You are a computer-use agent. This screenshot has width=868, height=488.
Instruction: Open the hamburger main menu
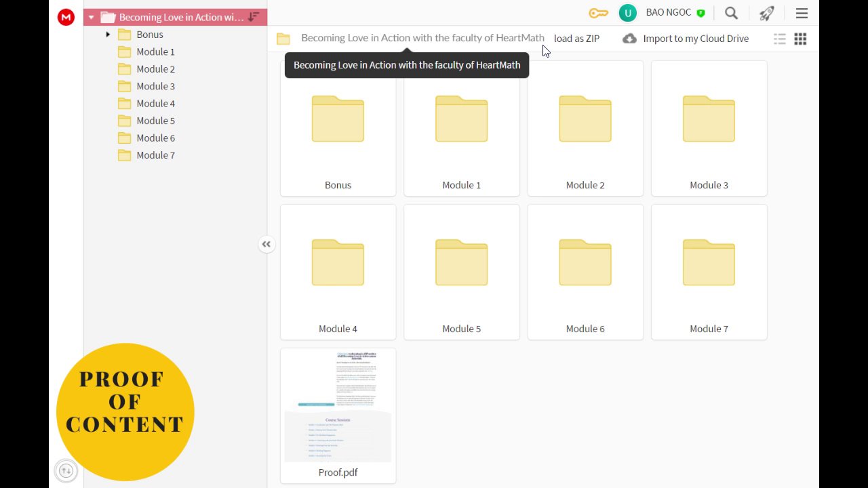(x=802, y=13)
